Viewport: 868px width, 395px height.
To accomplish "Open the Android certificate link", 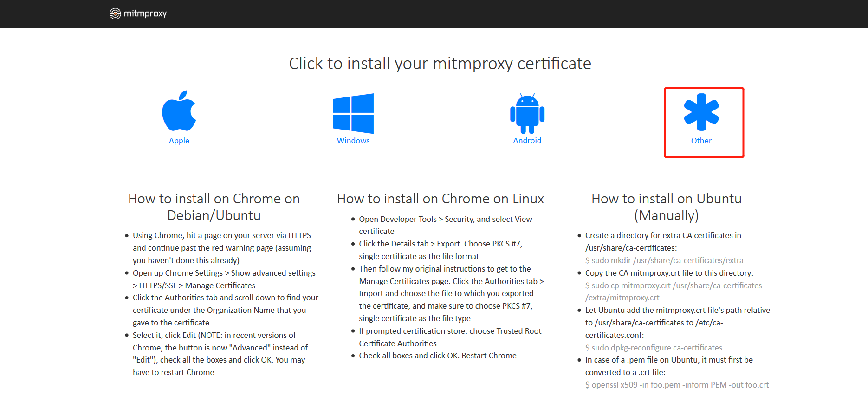I will [x=527, y=141].
